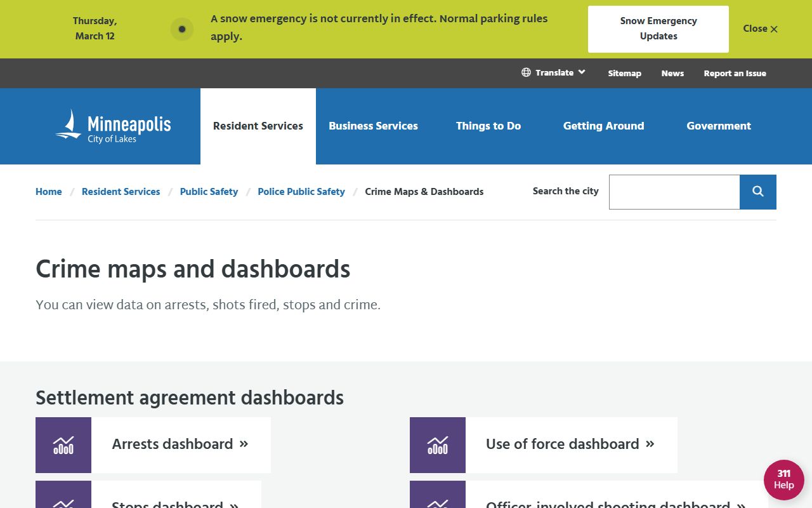Click the Arrests dashboard chart icon
The image size is (812, 508).
[x=63, y=445]
